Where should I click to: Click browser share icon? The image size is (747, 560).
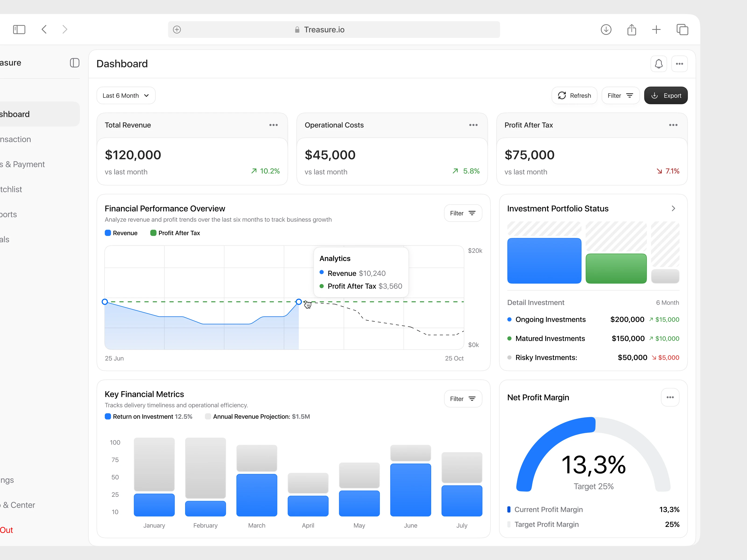pyautogui.click(x=631, y=30)
